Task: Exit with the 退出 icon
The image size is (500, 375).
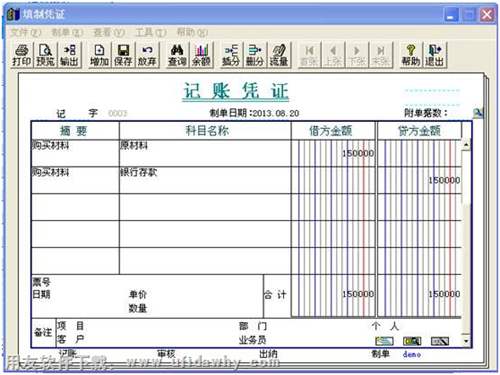Action: 434,55
